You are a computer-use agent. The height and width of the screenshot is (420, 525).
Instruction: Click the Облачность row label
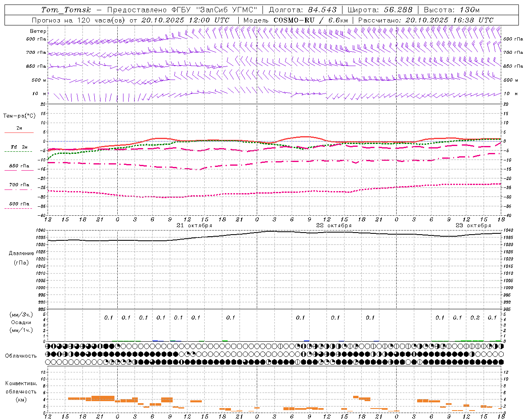point(21,356)
